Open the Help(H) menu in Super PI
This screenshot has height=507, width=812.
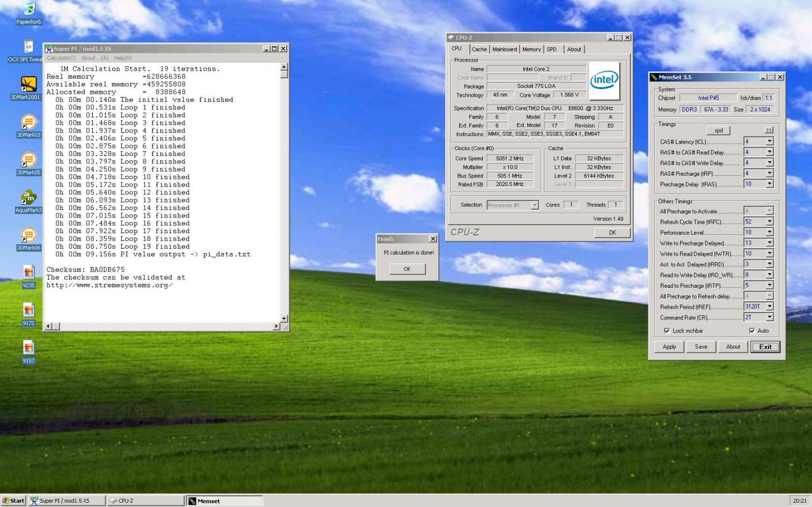(123, 58)
